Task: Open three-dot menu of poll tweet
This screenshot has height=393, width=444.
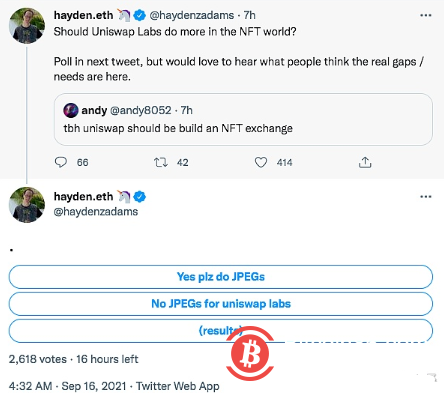Action: [426, 197]
